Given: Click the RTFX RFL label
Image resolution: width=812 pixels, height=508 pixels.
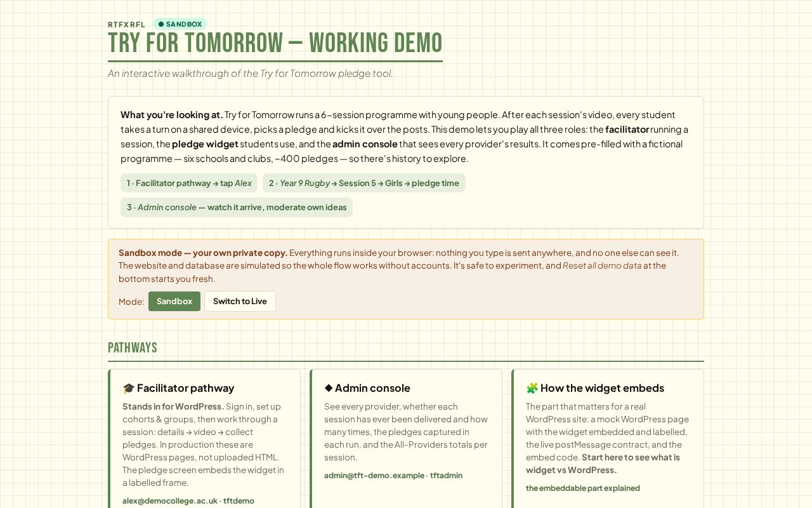Looking at the screenshot, I should click(x=126, y=25).
